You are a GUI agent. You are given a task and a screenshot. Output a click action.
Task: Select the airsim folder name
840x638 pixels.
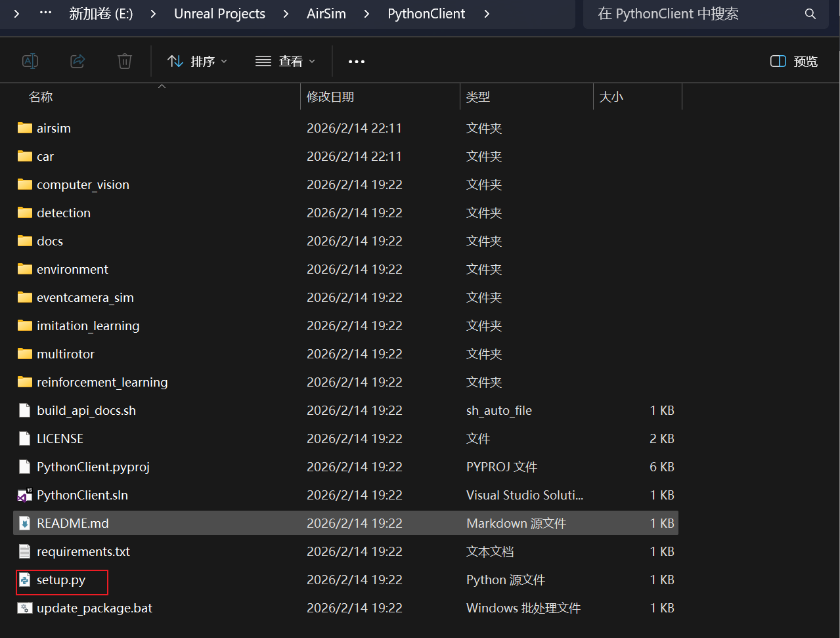click(x=54, y=128)
